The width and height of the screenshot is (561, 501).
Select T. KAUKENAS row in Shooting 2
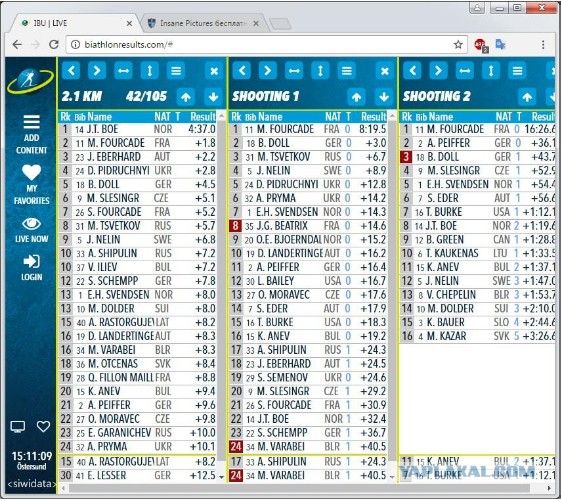[x=478, y=254]
